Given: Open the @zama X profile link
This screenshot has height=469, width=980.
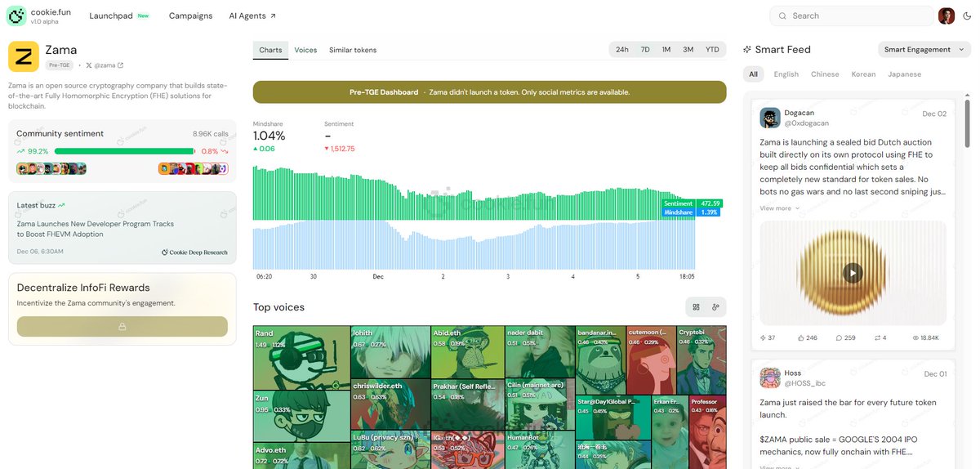Looking at the screenshot, I should (x=105, y=65).
